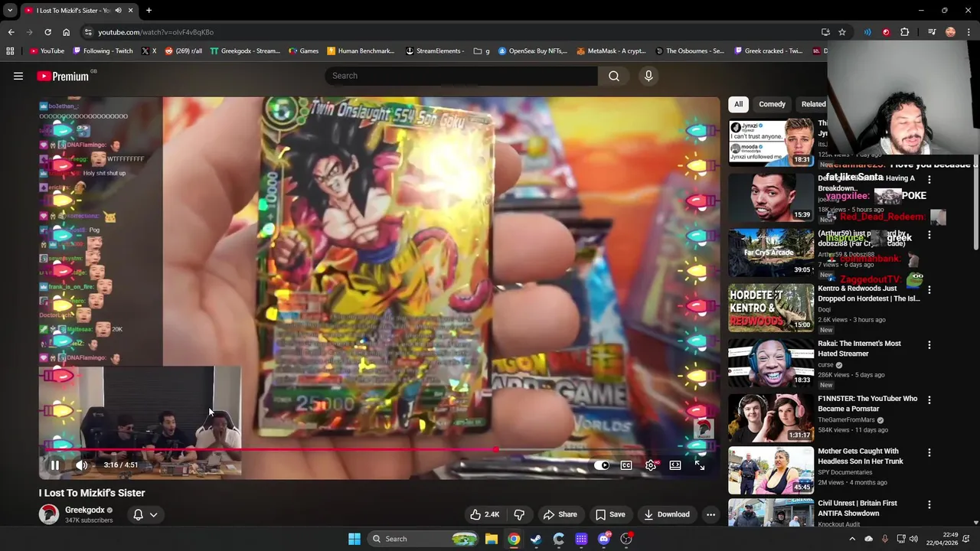Open a new browser tab
Screen dimensions: 980x551
(x=149, y=11)
